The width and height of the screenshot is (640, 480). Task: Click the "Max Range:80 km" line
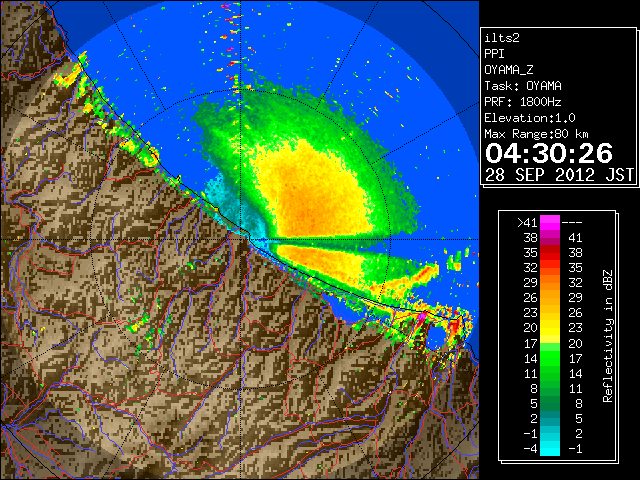[536, 134]
